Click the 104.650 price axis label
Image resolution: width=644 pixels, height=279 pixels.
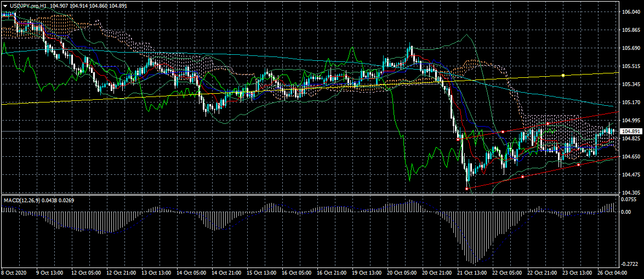631,157
